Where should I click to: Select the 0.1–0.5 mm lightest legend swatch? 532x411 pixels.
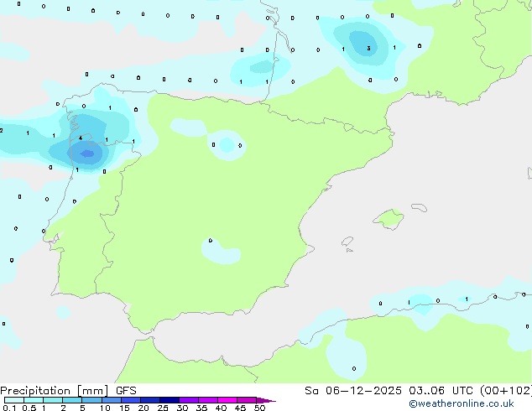(x=14, y=400)
